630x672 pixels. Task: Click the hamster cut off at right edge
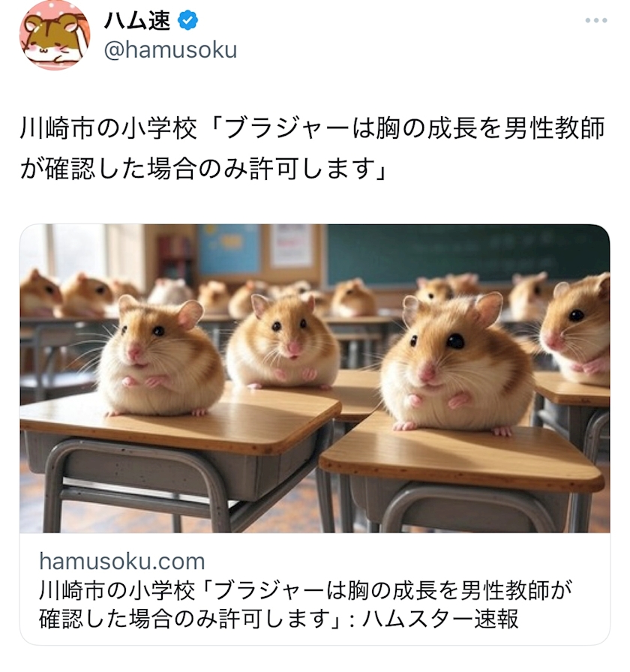point(575,329)
